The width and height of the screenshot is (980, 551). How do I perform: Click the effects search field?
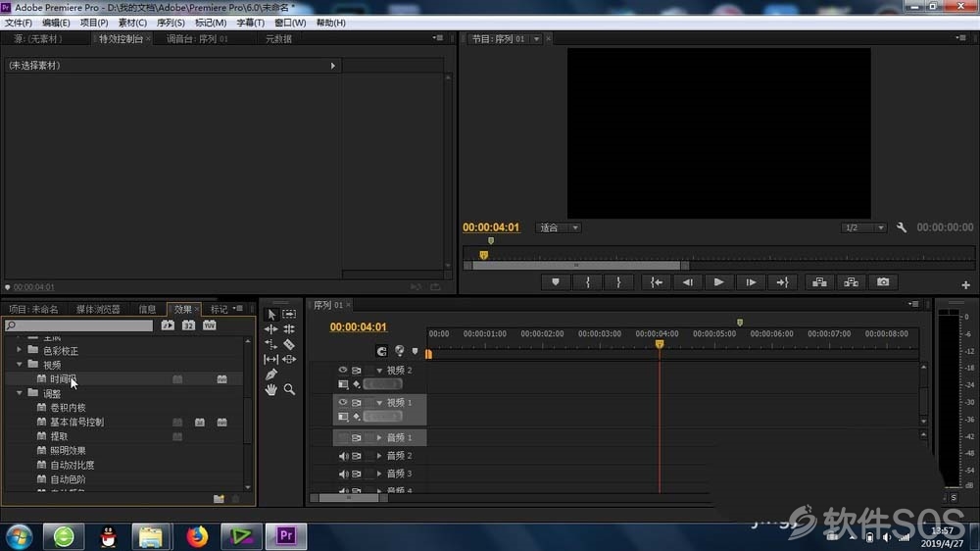(x=78, y=326)
